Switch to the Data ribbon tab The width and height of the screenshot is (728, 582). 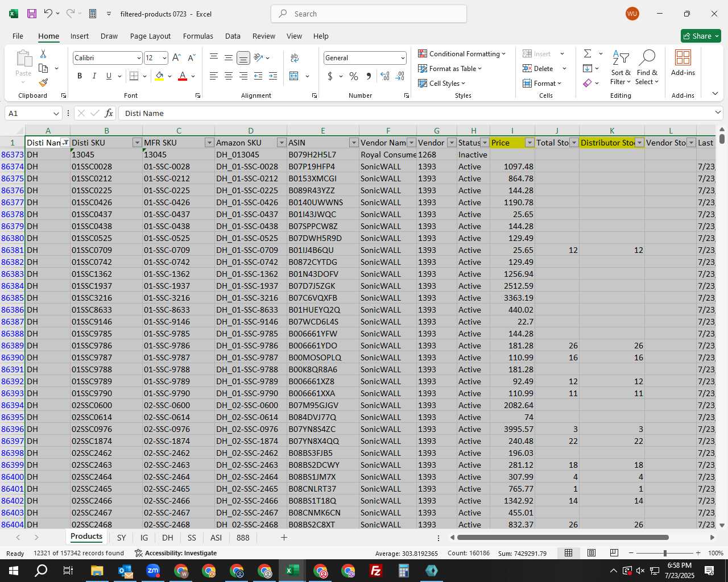point(233,36)
